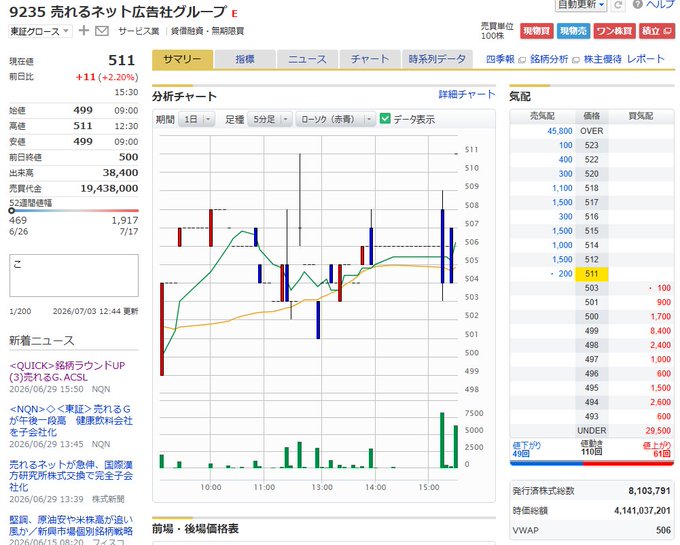Click the plus icon to add stock to list
The width and height of the screenshot is (680, 545).
(x=84, y=31)
